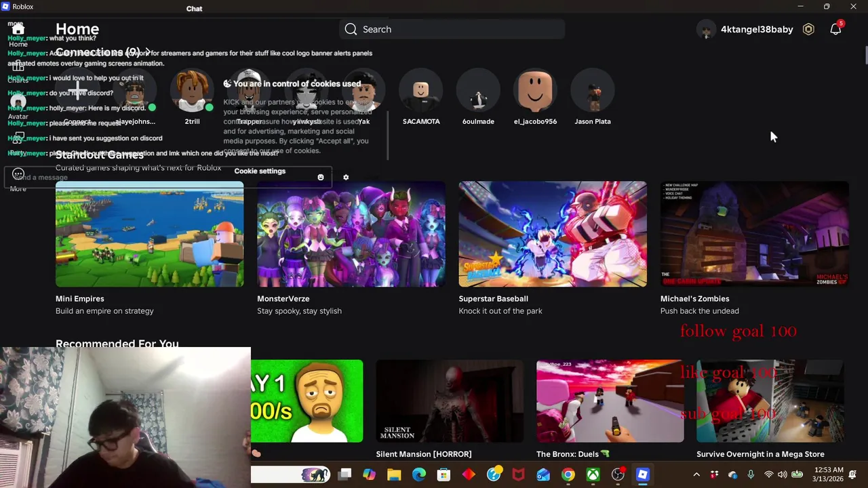The height and width of the screenshot is (488, 868).
Task: Open Wi-Fi network tray icon
Action: (x=768, y=474)
